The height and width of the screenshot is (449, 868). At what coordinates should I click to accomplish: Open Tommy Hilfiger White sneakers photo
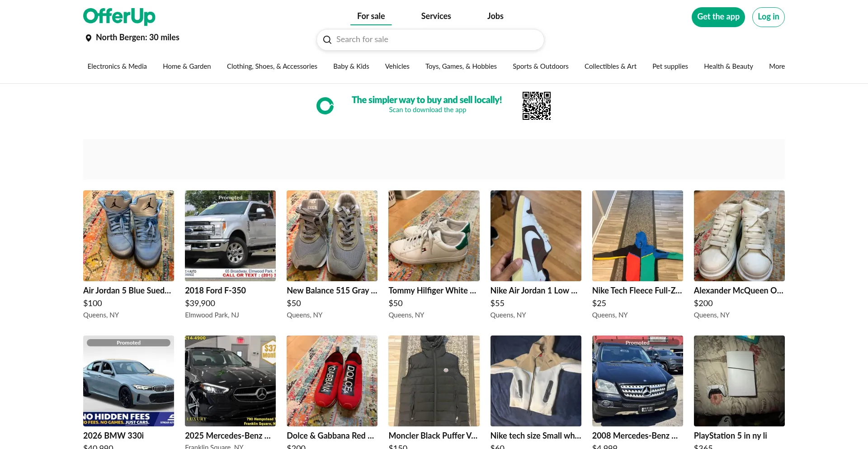[x=434, y=236]
